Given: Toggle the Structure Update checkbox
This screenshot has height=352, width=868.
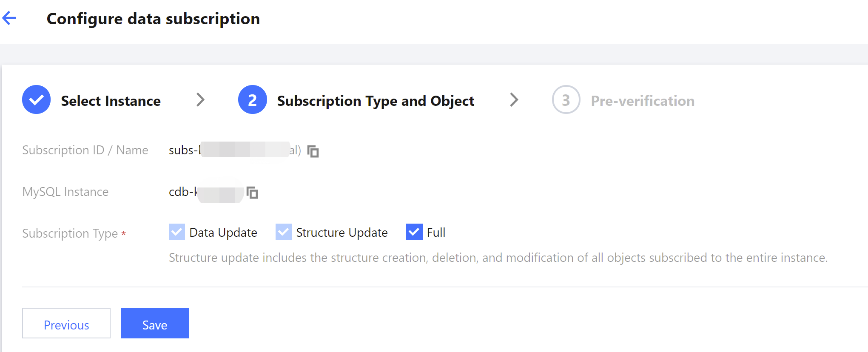Looking at the screenshot, I should coord(284,232).
